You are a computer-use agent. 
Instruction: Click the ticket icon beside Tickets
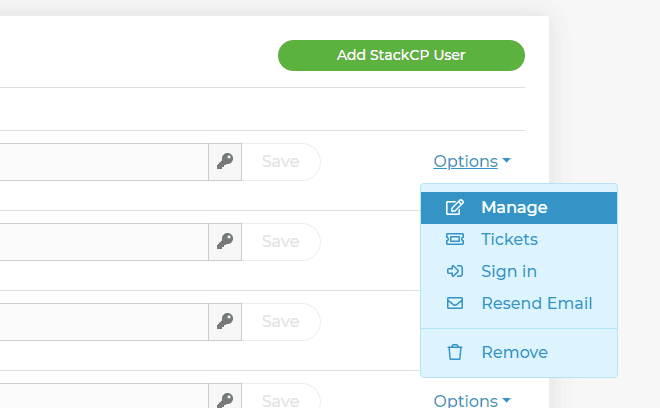455,239
